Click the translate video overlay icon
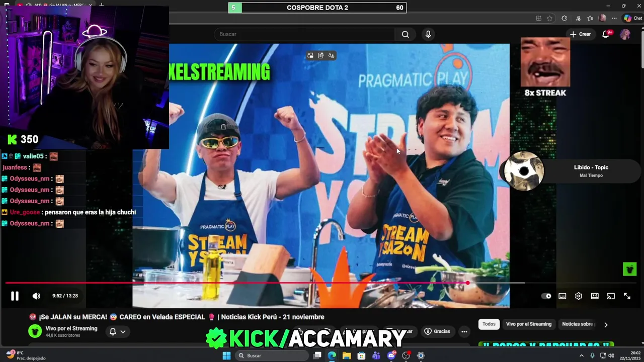The width and height of the screenshot is (644, 362). pyautogui.click(x=331, y=55)
